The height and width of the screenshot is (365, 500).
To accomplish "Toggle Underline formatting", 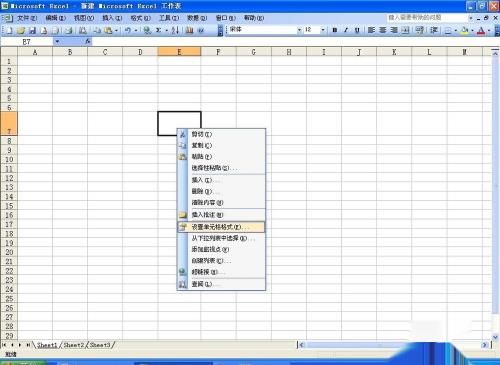I will tap(357, 30).
